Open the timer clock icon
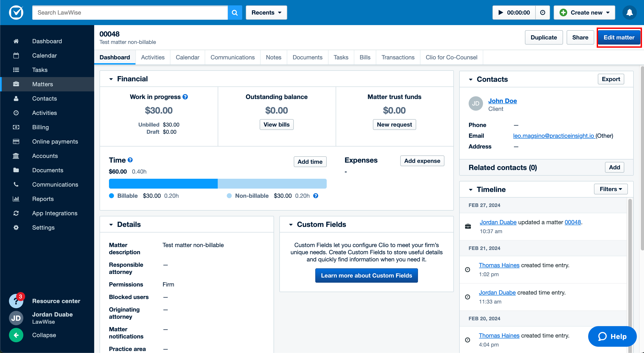 [542, 13]
